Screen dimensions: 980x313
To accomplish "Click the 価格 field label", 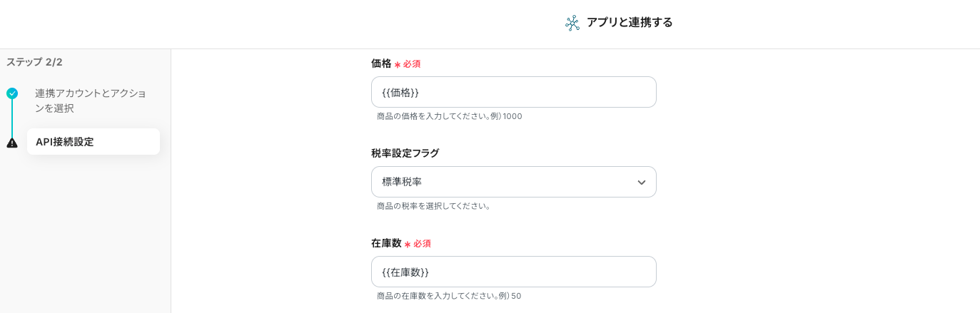I will pyautogui.click(x=381, y=63).
